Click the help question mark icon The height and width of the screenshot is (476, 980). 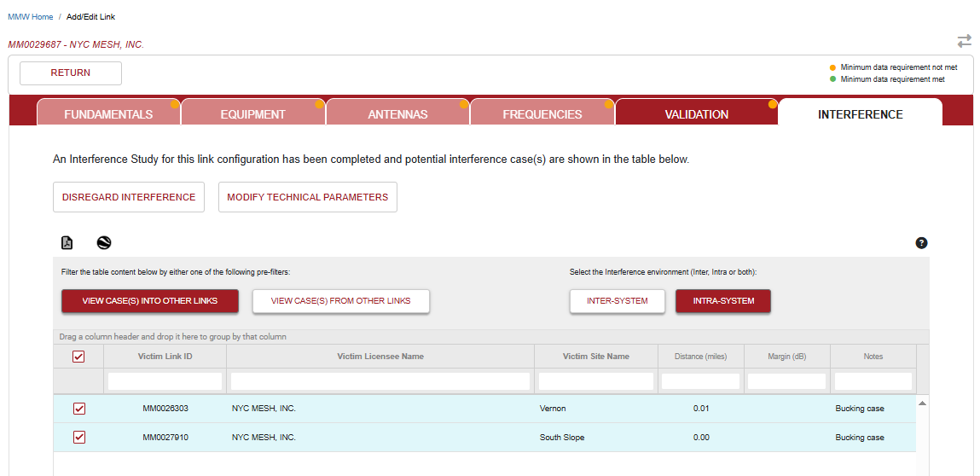tap(921, 243)
